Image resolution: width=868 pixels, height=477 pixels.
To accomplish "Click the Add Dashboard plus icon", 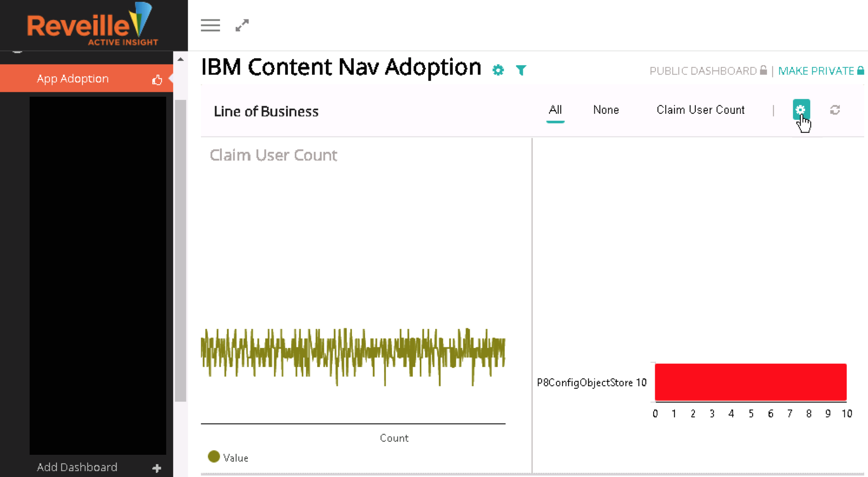I will click(156, 468).
